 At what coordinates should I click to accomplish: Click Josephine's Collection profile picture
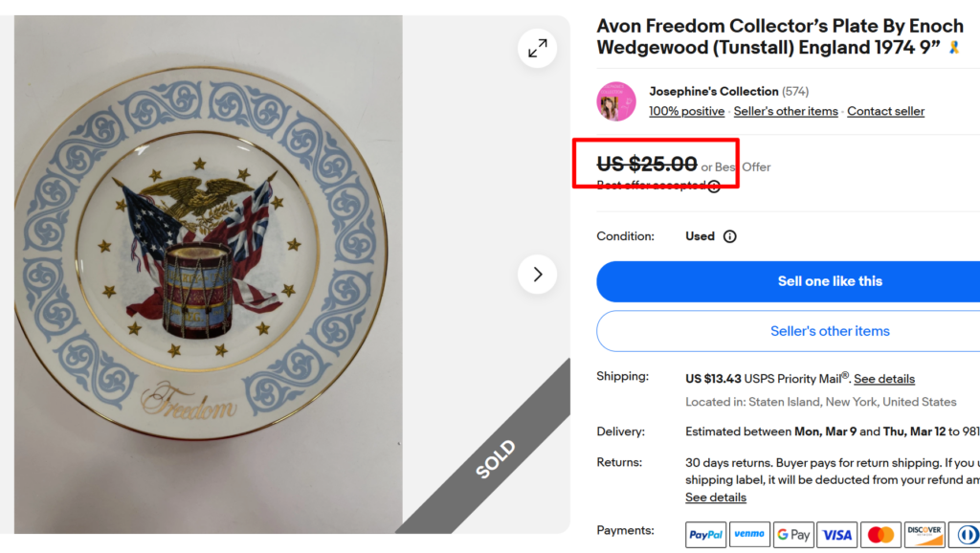pos(615,100)
